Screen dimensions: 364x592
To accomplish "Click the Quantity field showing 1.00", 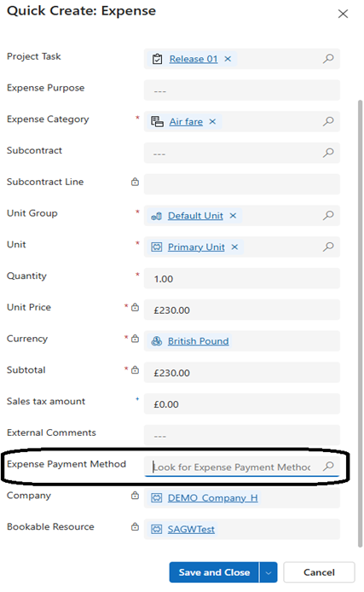I will pos(242,279).
